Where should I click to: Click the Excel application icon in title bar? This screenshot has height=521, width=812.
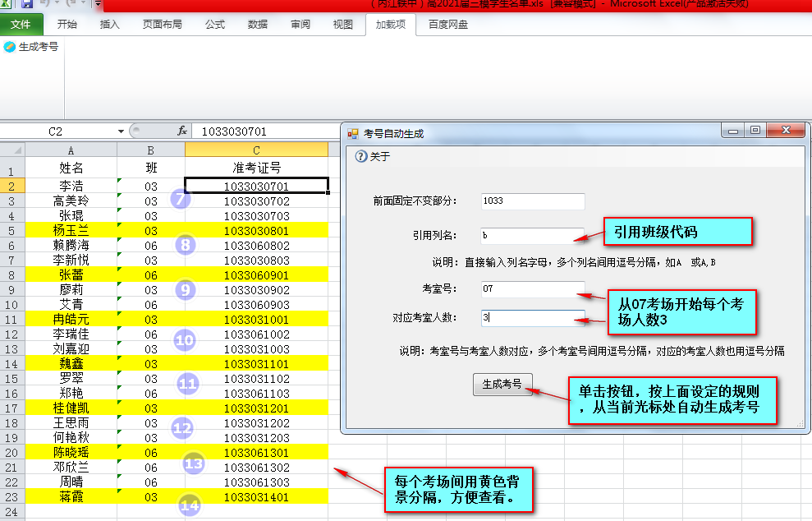[x=7, y=4]
